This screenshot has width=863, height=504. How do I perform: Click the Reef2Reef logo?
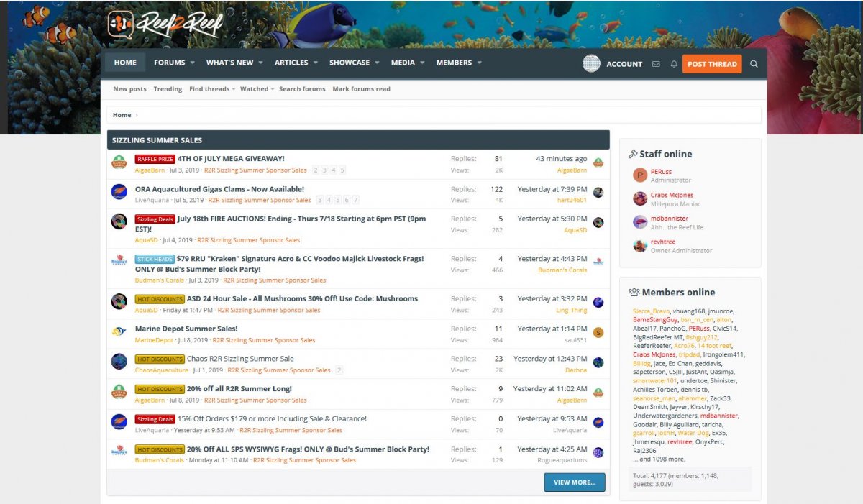coord(166,24)
